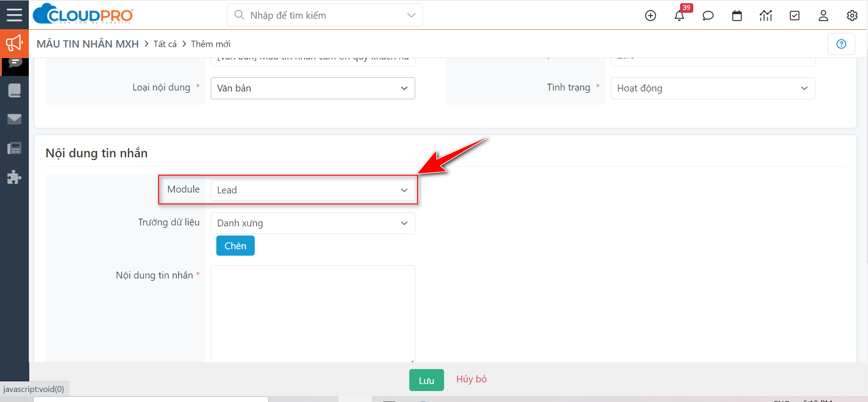The image size is (868, 402).
Task: Select the megaphone marketing sidebar icon
Action: pos(14,43)
